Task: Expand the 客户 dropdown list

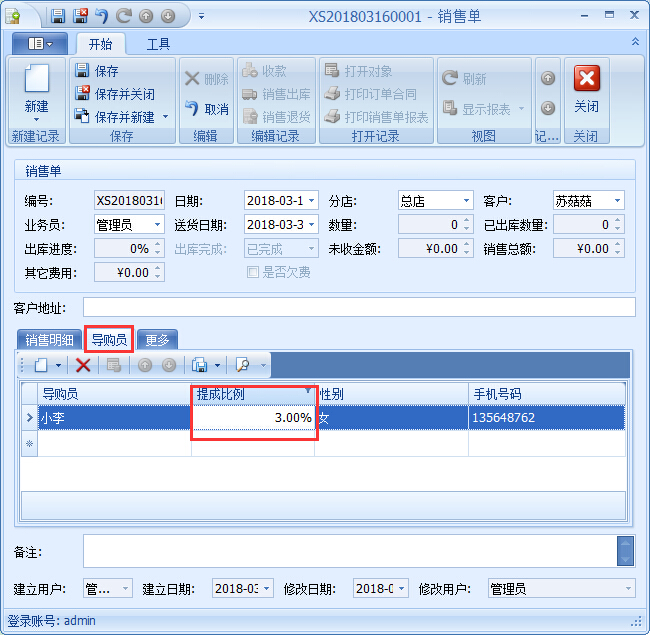Action: click(617, 201)
